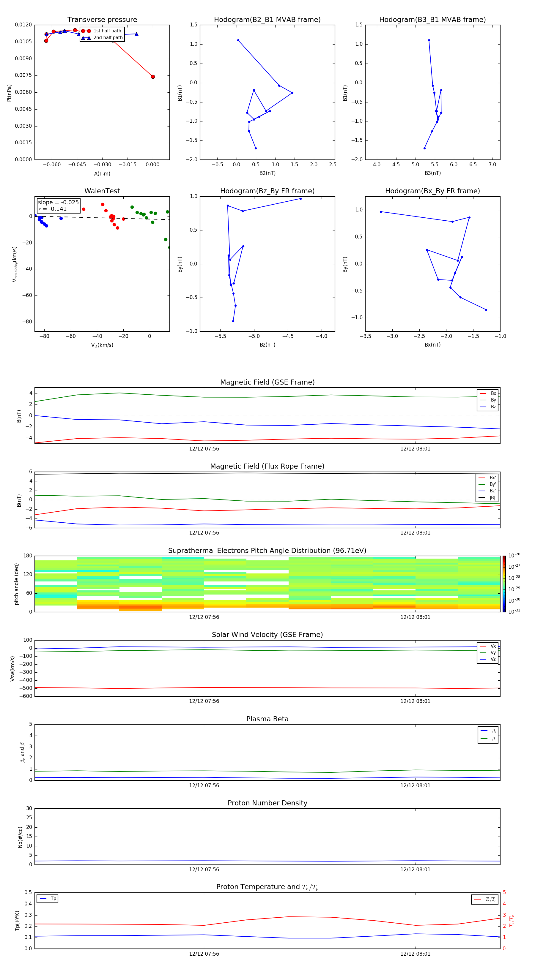The height and width of the screenshot is (980, 535).
Task: Click the 'WalenTest' plot title
Action: [102, 191]
